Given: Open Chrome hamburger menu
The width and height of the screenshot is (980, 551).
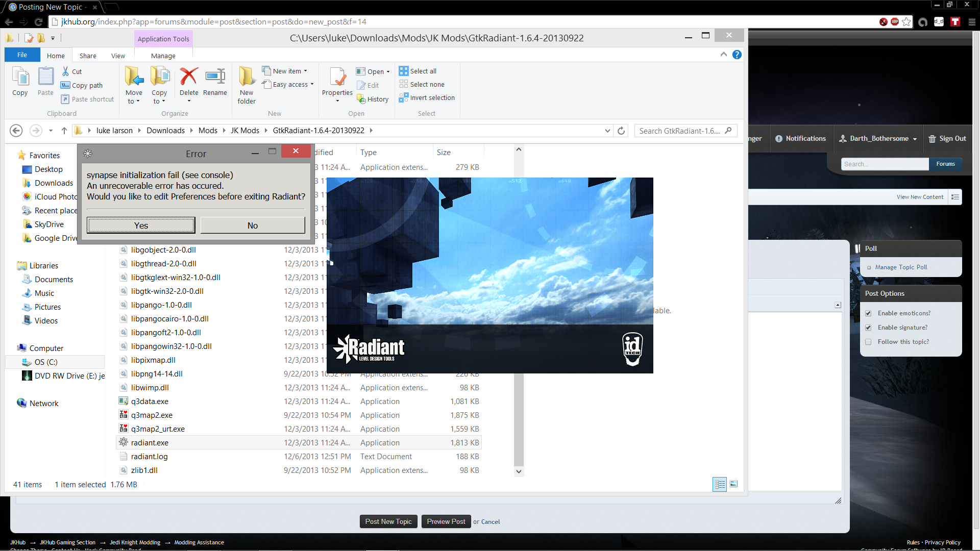Looking at the screenshot, I should pyautogui.click(x=972, y=22).
